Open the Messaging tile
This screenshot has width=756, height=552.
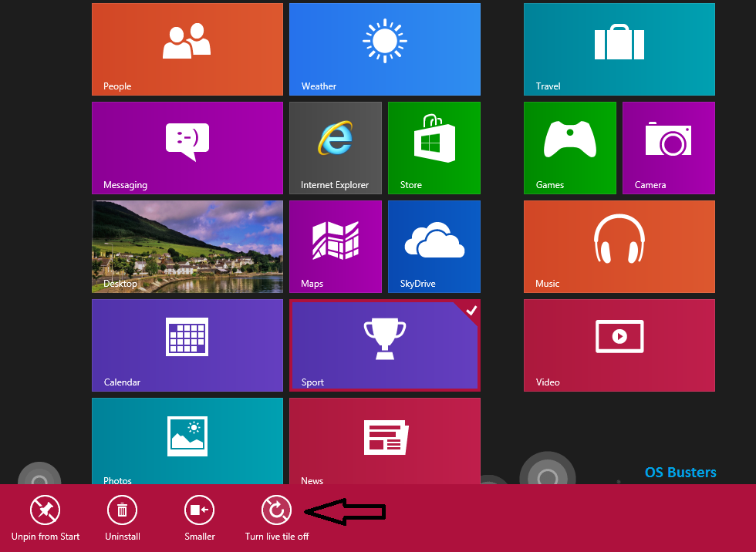pos(187,147)
